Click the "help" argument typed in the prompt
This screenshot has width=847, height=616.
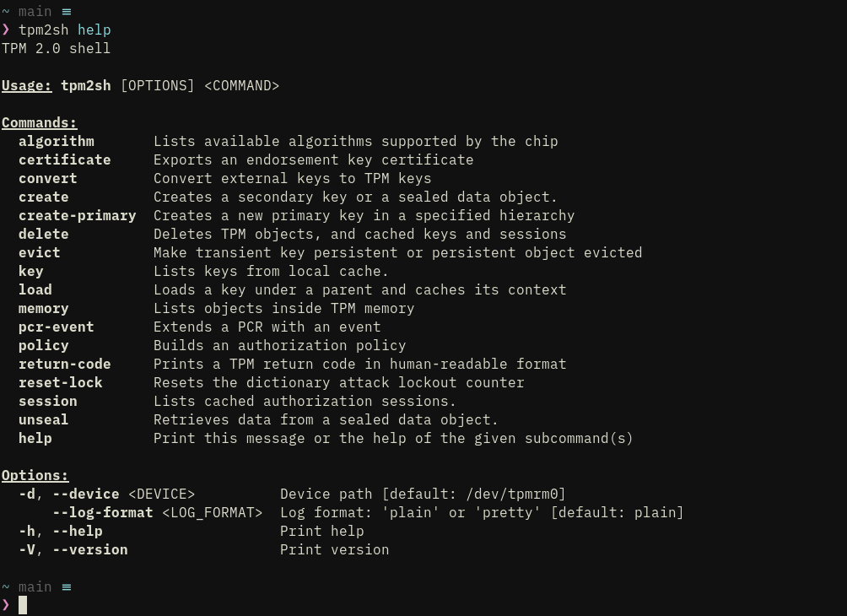click(94, 30)
